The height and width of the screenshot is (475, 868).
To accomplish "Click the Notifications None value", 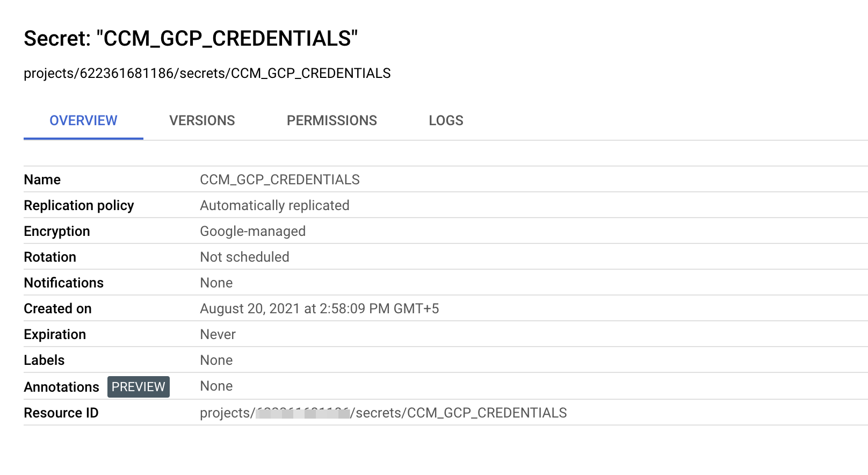I will pos(216,283).
